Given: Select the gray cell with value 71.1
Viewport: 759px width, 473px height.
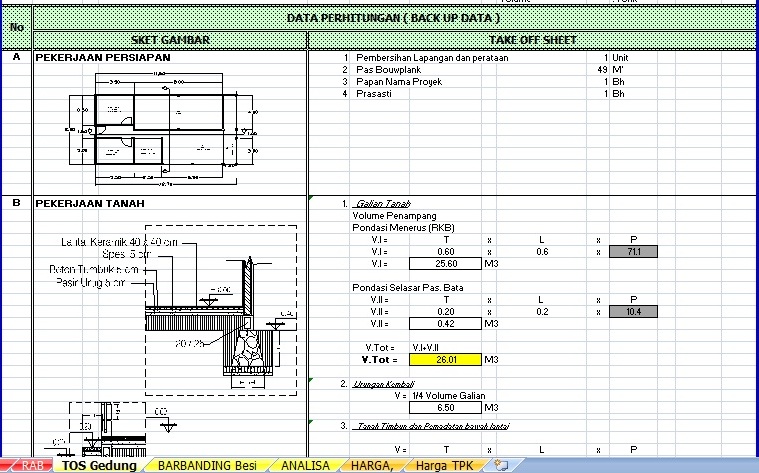Looking at the screenshot, I should pos(633,252).
